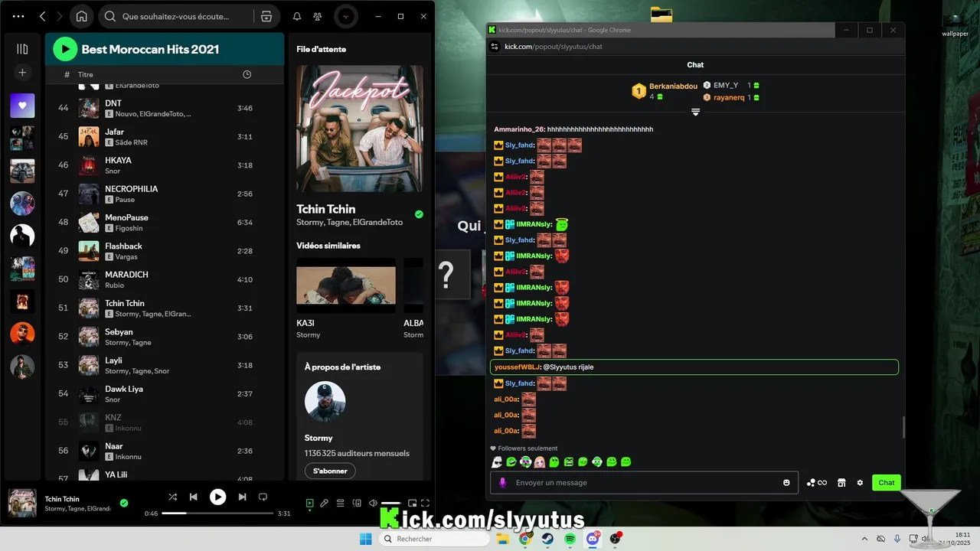
Task: Switch Spotify to full screen view
Action: pos(426,503)
